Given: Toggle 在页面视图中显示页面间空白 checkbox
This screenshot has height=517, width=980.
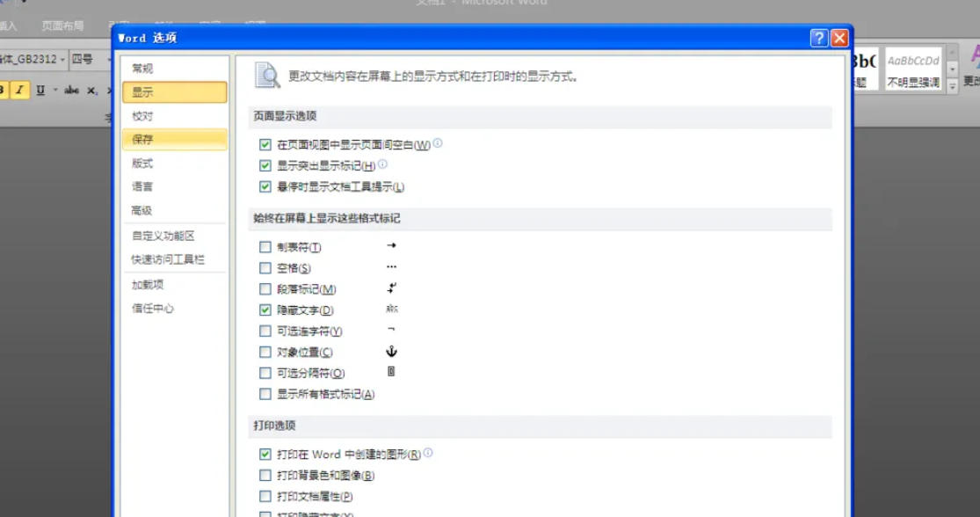Looking at the screenshot, I should coord(265,144).
